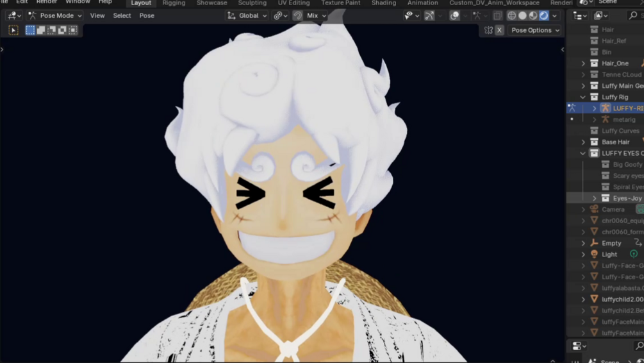Open the Pose Options dropdown
Viewport: 644px width, 363px height.
(535, 30)
